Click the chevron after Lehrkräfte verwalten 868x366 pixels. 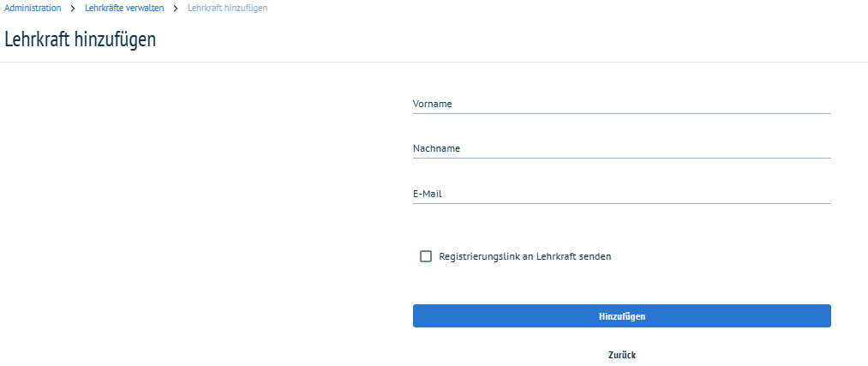[x=176, y=9]
